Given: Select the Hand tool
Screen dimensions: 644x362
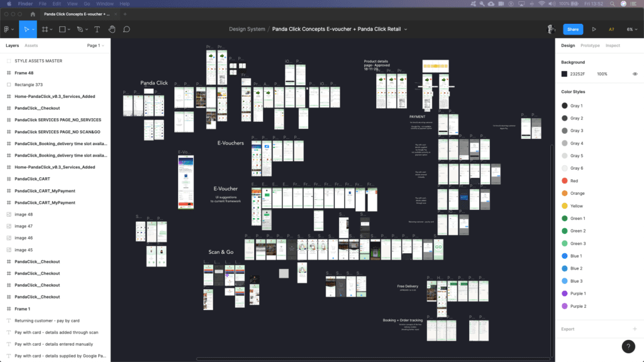Looking at the screenshot, I should (x=112, y=29).
